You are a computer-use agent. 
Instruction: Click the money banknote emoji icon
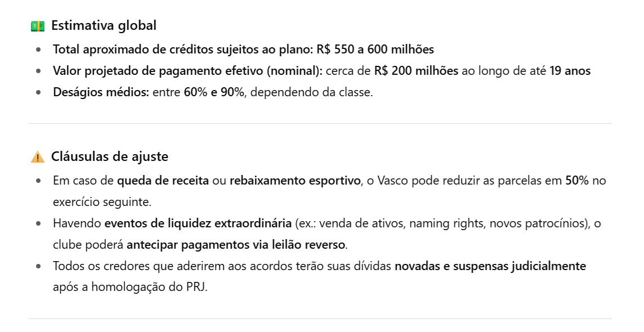[x=37, y=26]
